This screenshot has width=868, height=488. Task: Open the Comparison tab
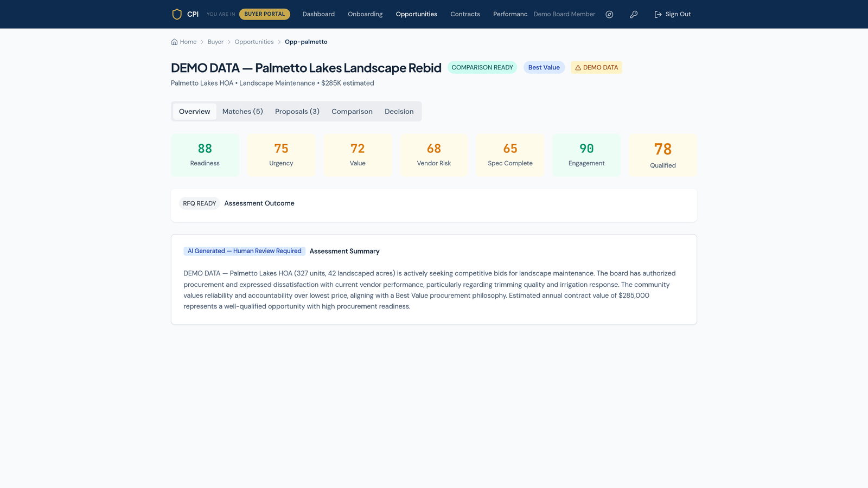click(352, 112)
